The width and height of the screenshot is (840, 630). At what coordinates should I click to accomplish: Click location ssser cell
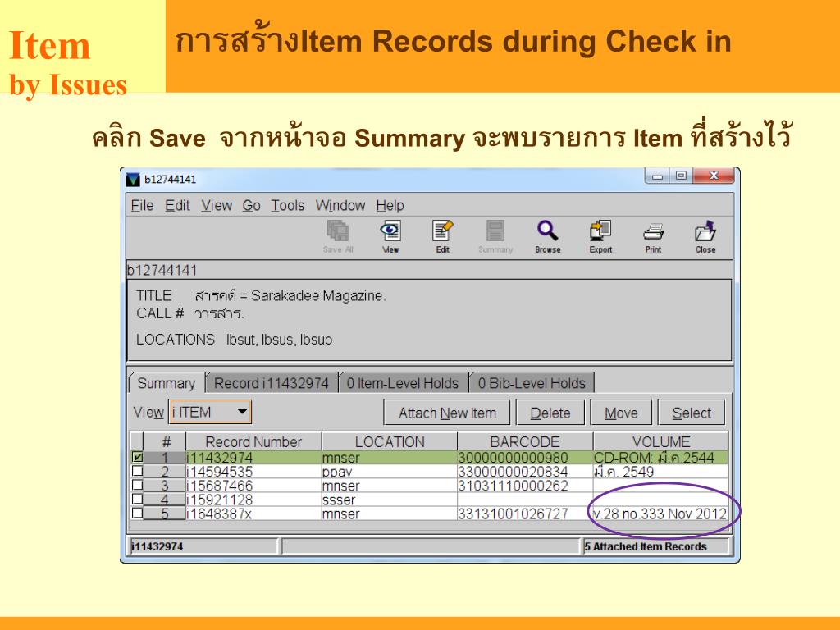point(390,500)
